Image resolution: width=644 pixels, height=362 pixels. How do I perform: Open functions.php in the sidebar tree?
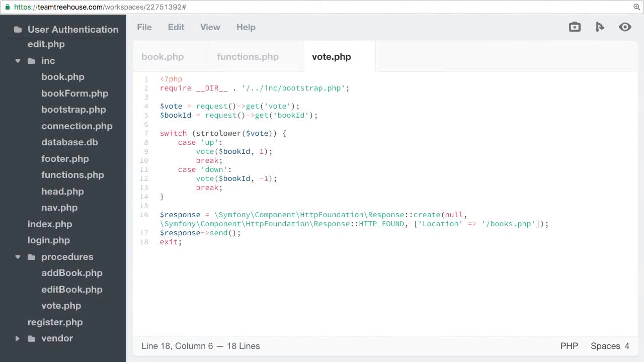click(x=72, y=175)
